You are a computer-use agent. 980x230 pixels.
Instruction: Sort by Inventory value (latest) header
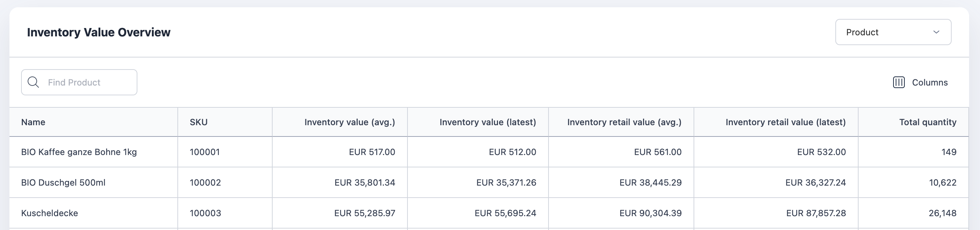click(487, 122)
